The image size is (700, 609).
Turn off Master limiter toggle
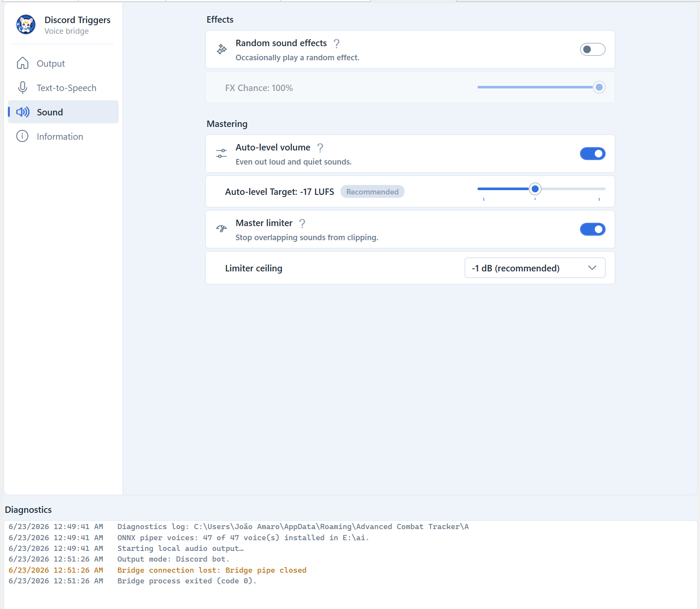[x=592, y=229]
